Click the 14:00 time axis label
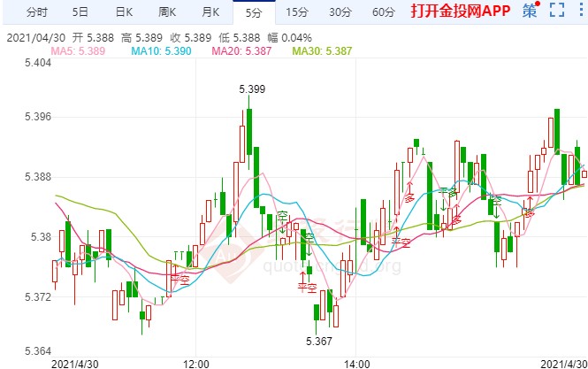The image size is (588, 369). [x=356, y=364]
